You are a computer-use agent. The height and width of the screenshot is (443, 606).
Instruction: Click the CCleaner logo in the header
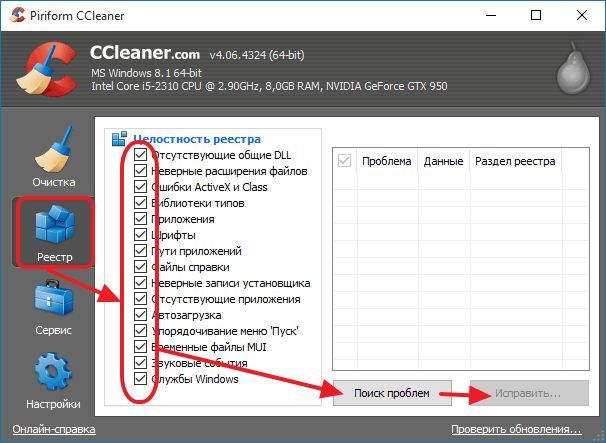coord(46,70)
